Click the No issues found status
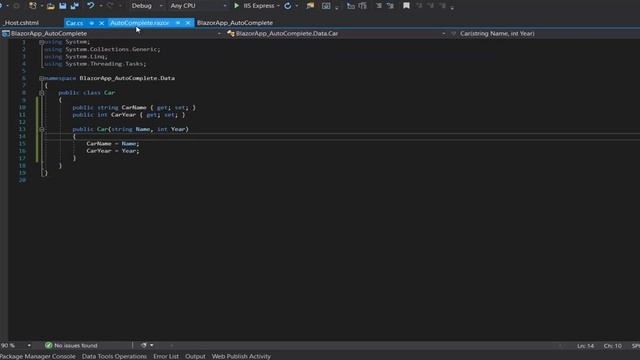Image resolution: width=640 pixels, height=360 pixels. click(x=76, y=345)
